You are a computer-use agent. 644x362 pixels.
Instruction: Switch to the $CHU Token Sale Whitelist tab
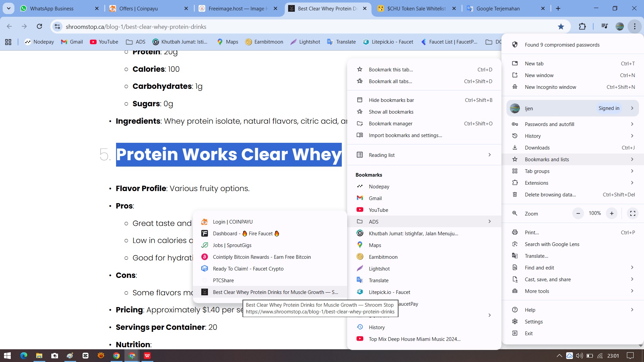pos(416,8)
